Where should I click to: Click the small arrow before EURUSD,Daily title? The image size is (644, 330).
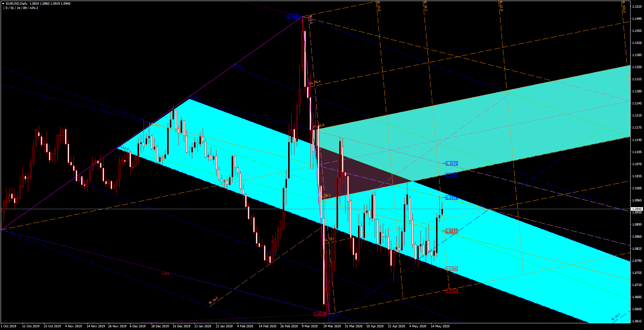(3, 4)
